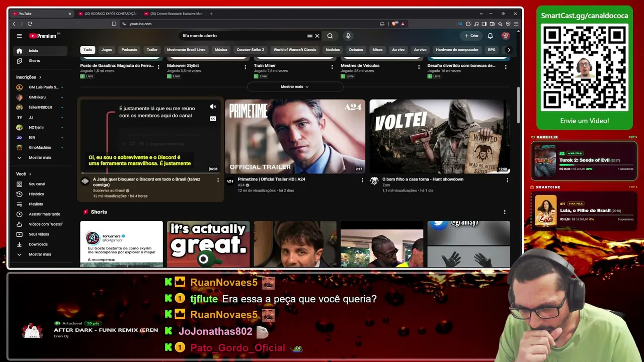Select the Jogos filter chip
This screenshot has width=644, height=362.
107,50
